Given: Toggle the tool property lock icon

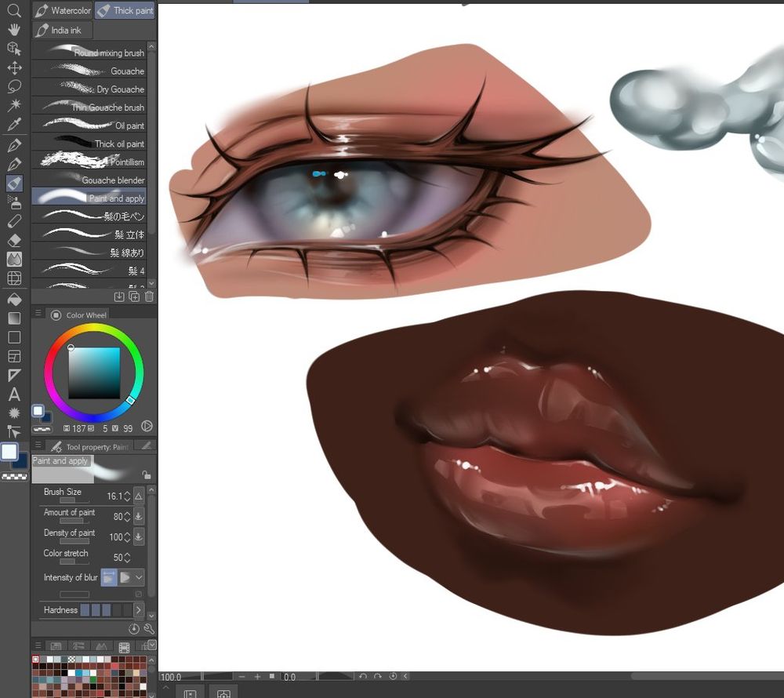Looking at the screenshot, I should click(146, 474).
